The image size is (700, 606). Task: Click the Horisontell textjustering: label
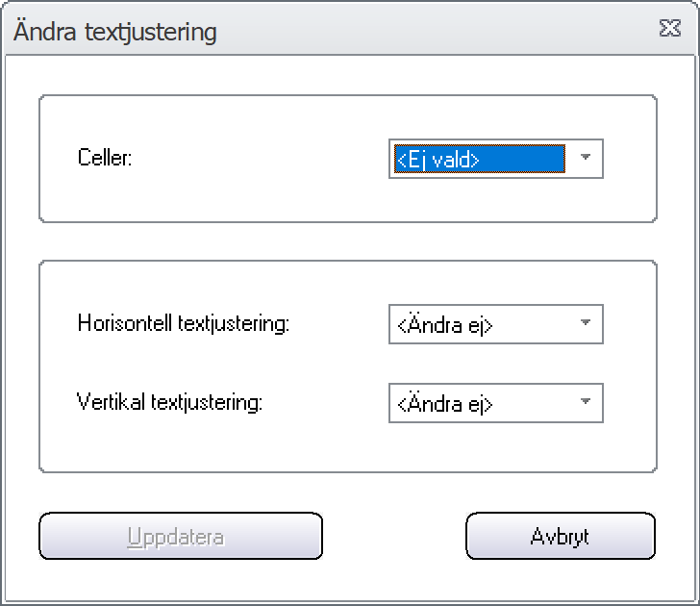click(184, 323)
